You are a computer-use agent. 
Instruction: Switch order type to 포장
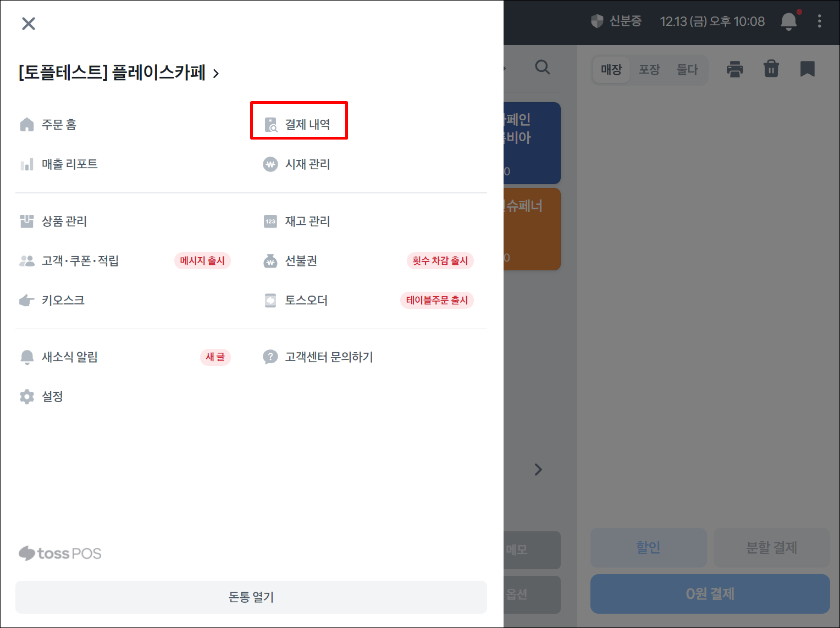point(649,70)
